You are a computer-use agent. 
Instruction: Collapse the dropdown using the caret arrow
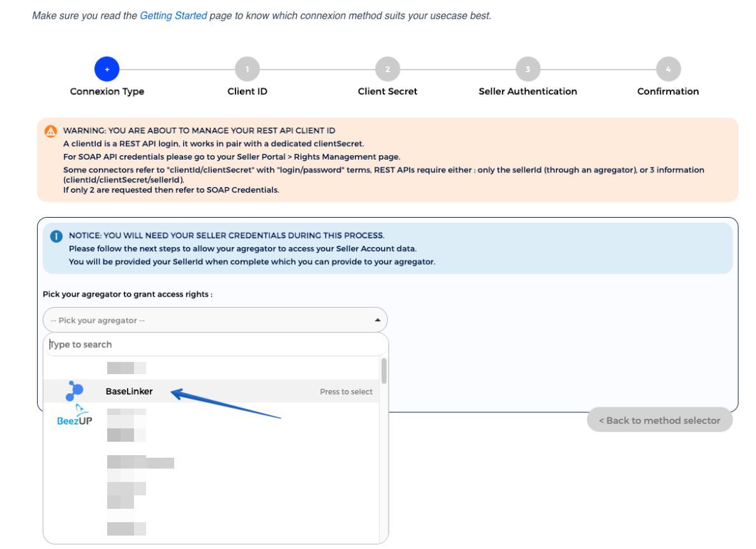(x=377, y=320)
